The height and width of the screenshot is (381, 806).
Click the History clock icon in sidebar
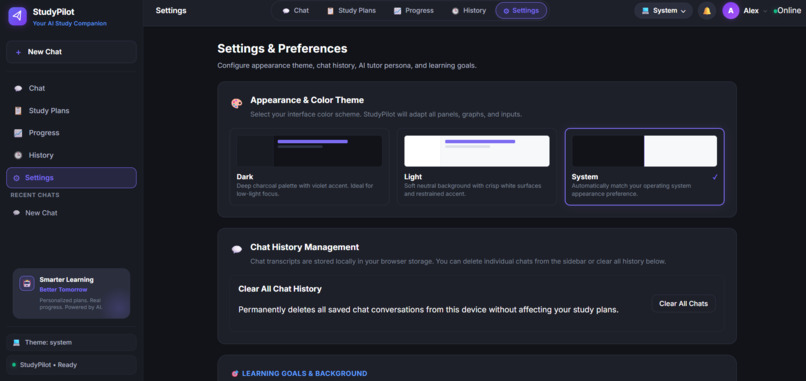coord(19,155)
